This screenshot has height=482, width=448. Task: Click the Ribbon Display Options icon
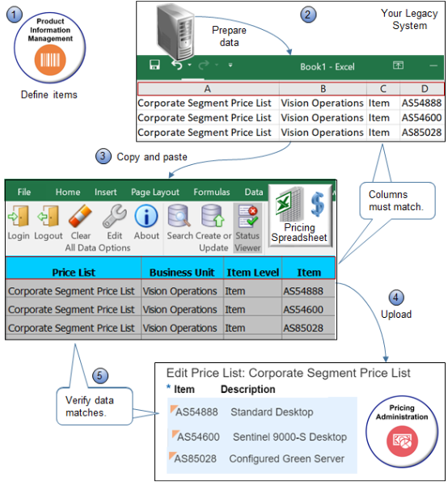(398, 66)
